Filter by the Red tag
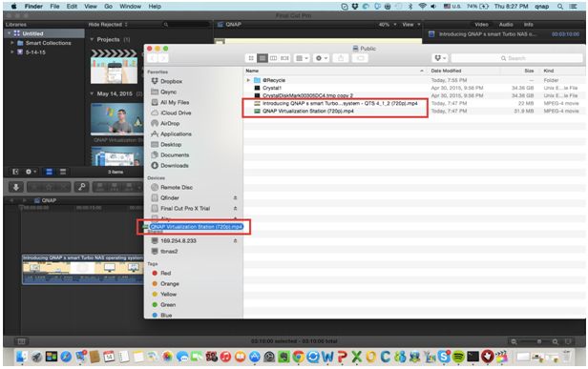588x369 pixels. pyautogui.click(x=165, y=273)
